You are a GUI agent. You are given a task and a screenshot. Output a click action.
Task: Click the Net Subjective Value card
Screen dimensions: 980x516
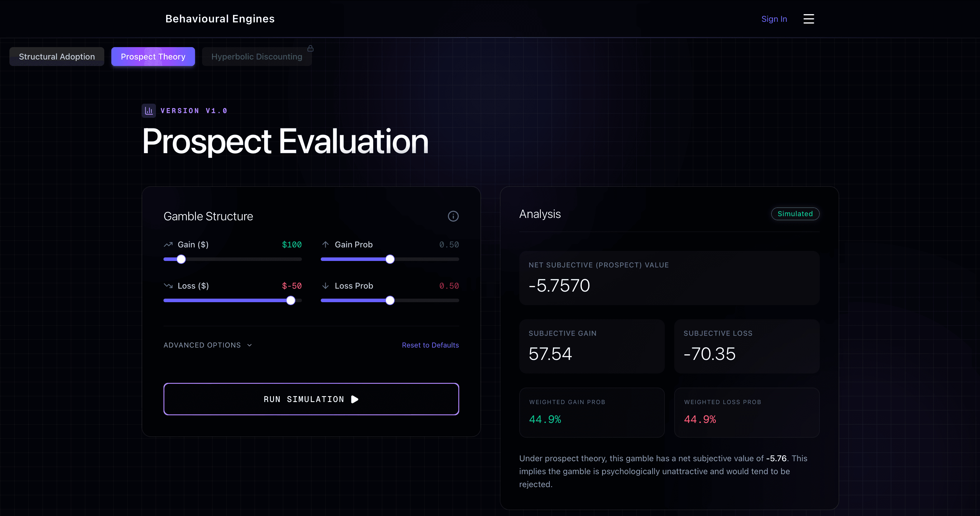coord(669,278)
